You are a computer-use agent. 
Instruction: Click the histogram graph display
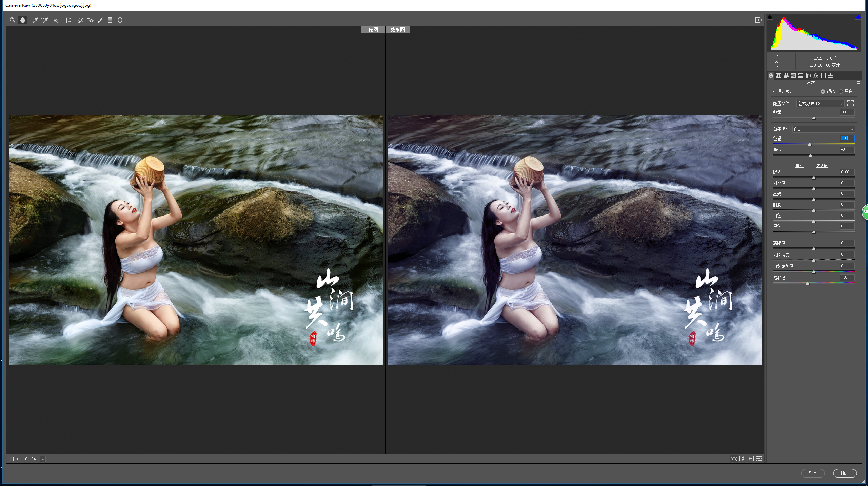tap(814, 33)
